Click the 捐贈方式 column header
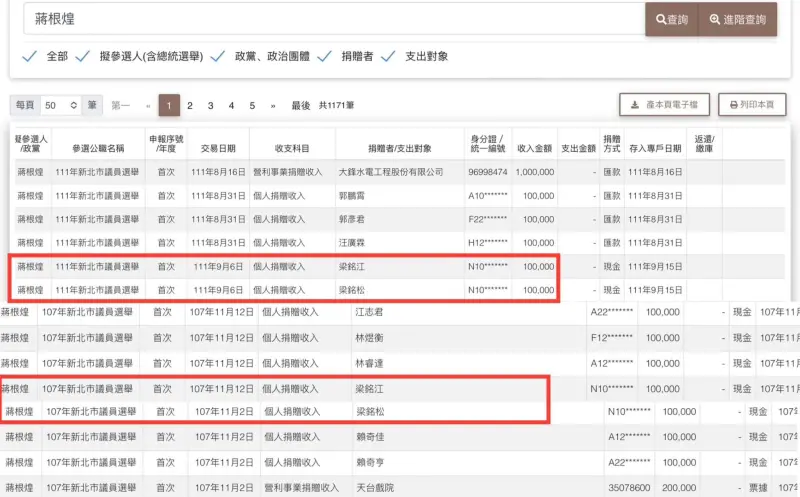 pyautogui.click(x=612, y=144)
